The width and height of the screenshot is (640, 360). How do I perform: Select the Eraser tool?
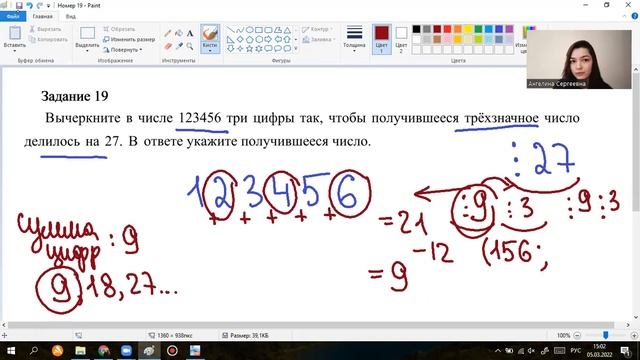pos(168,47)
